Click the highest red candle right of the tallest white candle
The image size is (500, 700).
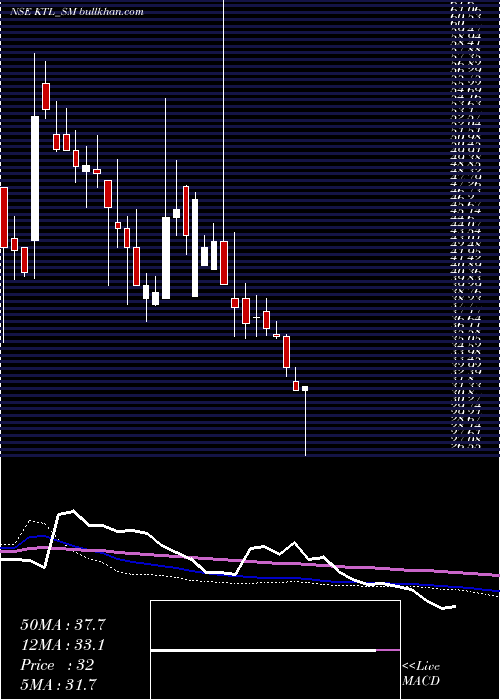point(46,96)
